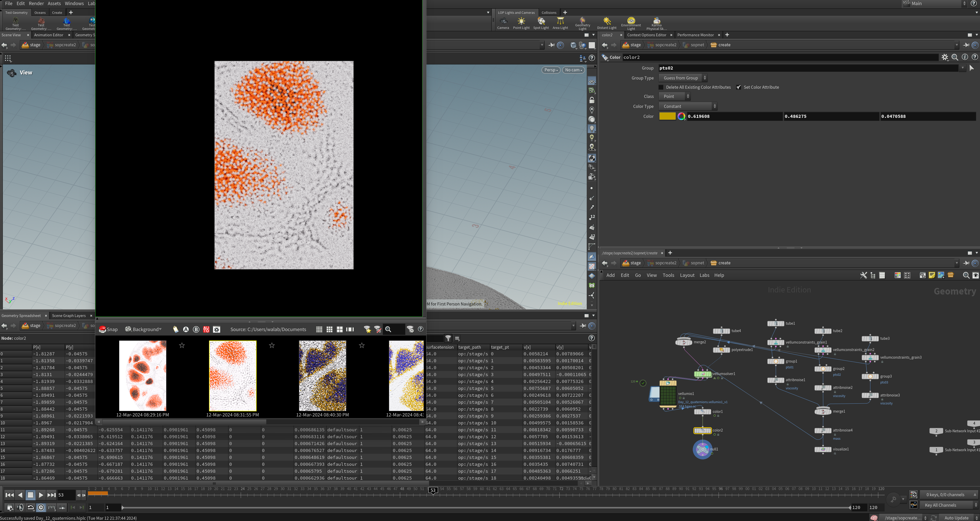Open the color wheel picker beside the Color swatch

pos(681,117)
